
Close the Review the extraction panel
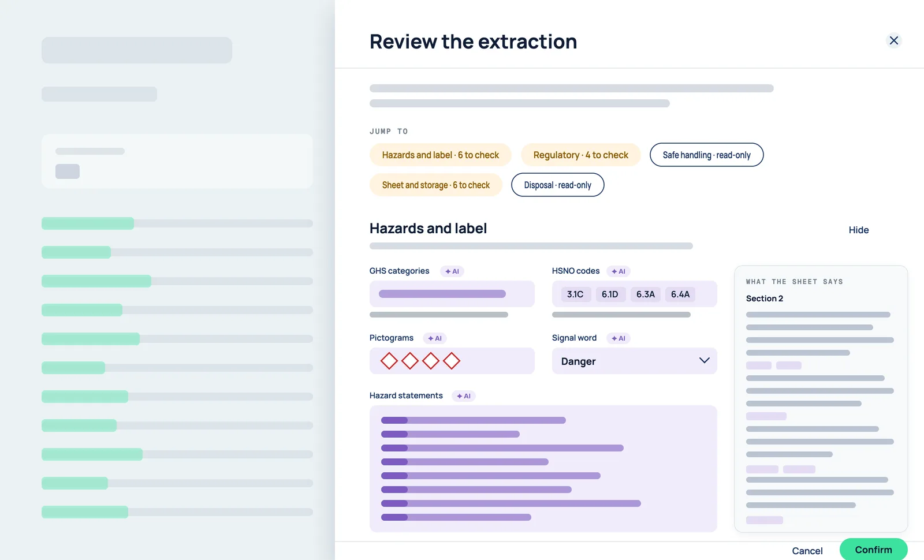[x=893, y=40]
